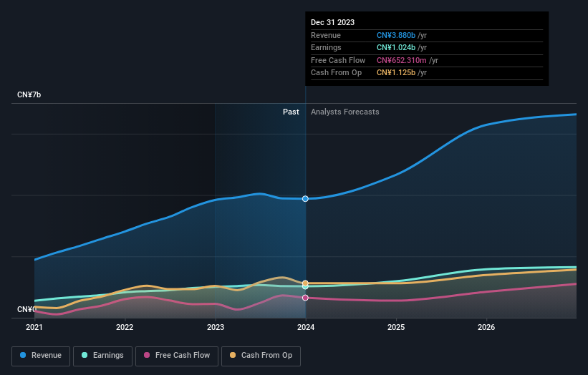588x375 pixels.
Task: Select the Free Cash Flow marker at 2024
Action: [305, 298]
